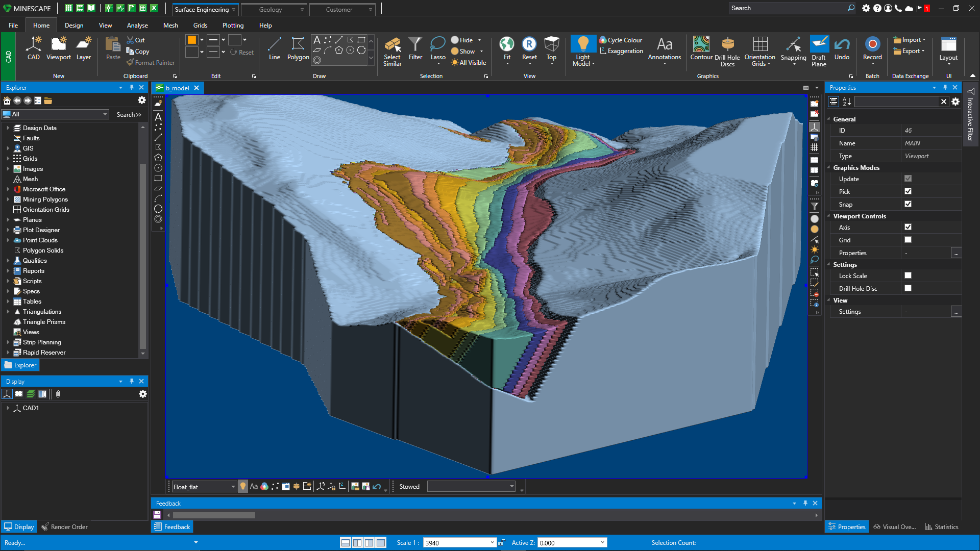This screenshot has width=980, height=551.
Task: Open the Float_flat dropdown
Action: point(233,487)
